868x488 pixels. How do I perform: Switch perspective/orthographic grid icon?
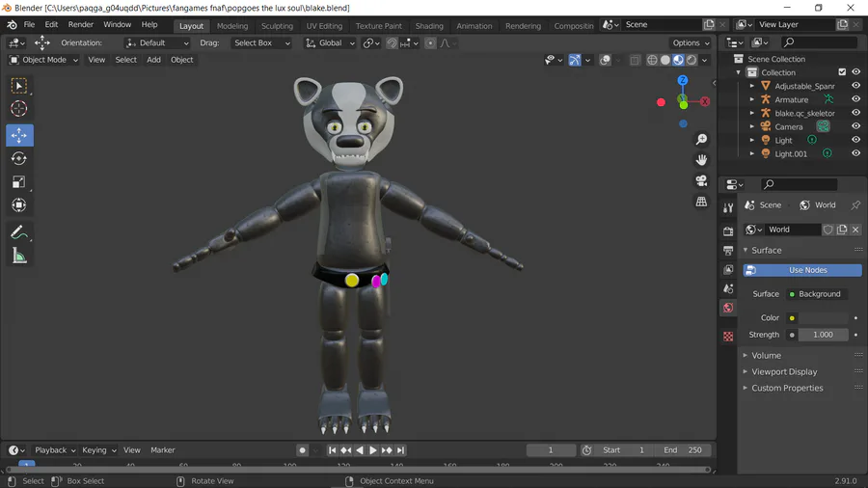tap(701, 202)
